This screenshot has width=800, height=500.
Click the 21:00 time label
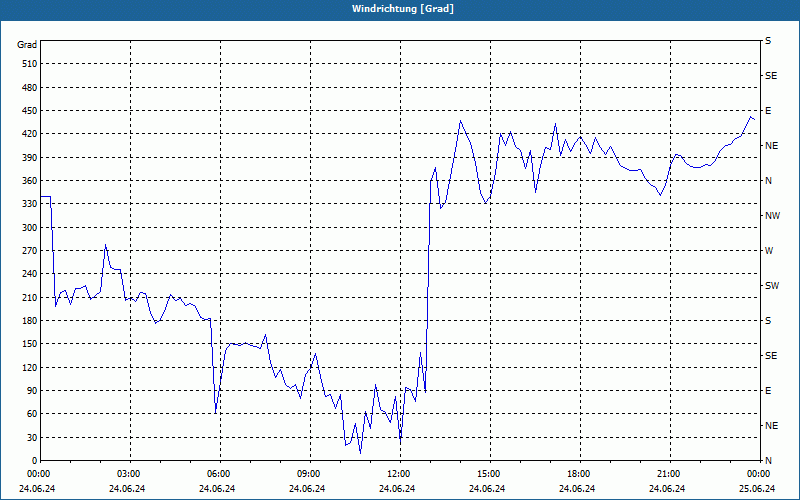670,473
